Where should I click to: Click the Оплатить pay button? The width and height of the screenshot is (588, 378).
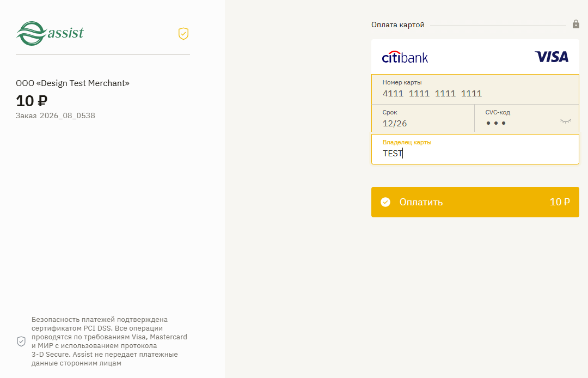point(475,202)
